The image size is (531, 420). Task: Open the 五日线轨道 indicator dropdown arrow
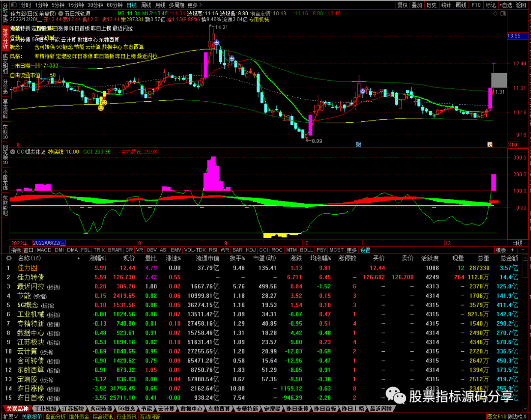[60, 14]
